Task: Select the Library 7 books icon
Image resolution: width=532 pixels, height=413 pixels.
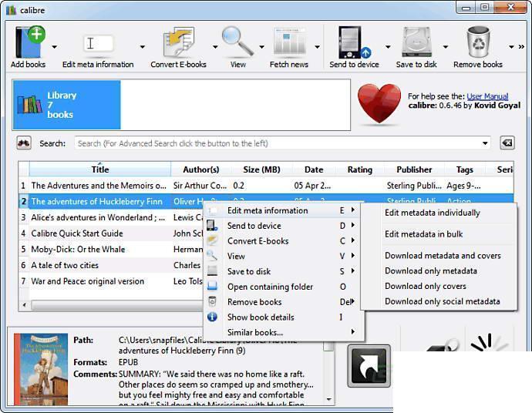Action: pos(29,105)
